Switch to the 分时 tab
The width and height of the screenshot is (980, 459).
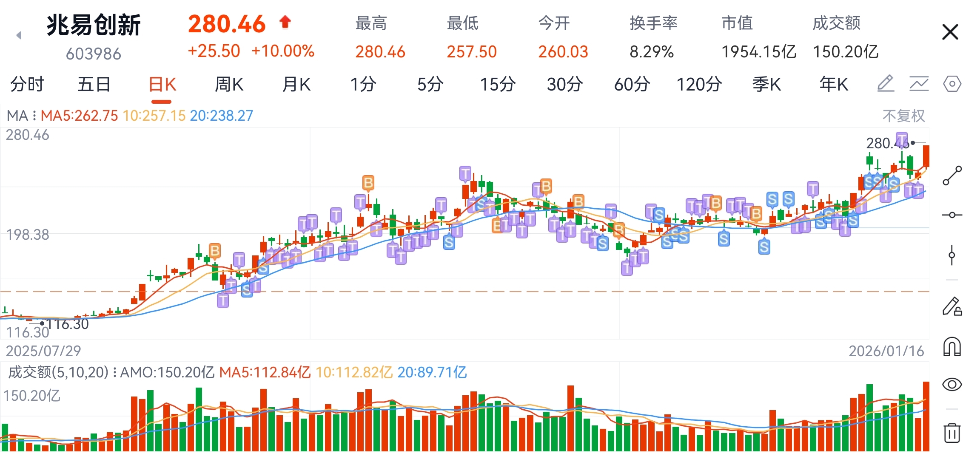pos(27,84)
